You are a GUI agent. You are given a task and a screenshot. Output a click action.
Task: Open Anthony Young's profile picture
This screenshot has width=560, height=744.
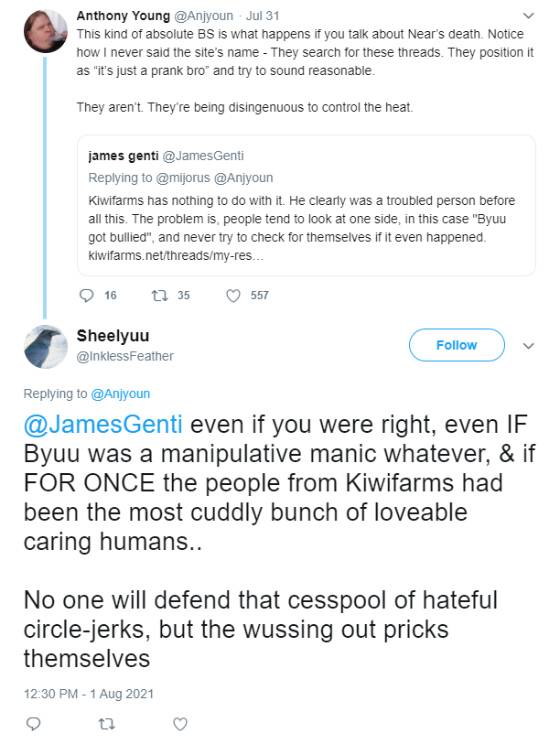tap(46, 31)
